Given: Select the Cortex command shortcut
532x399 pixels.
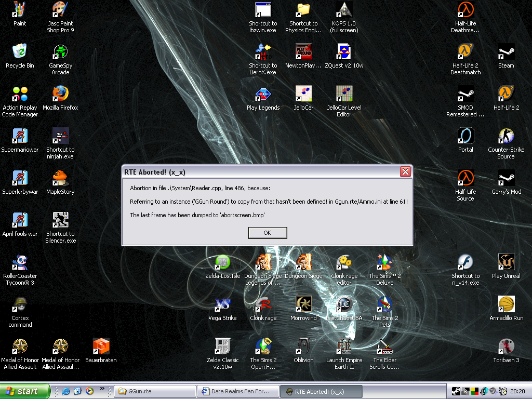Looking at the screenshot, I should 20,305.
